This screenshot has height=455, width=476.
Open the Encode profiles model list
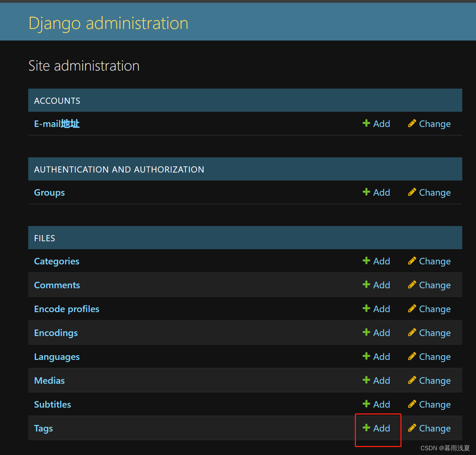tap(67, 309)
